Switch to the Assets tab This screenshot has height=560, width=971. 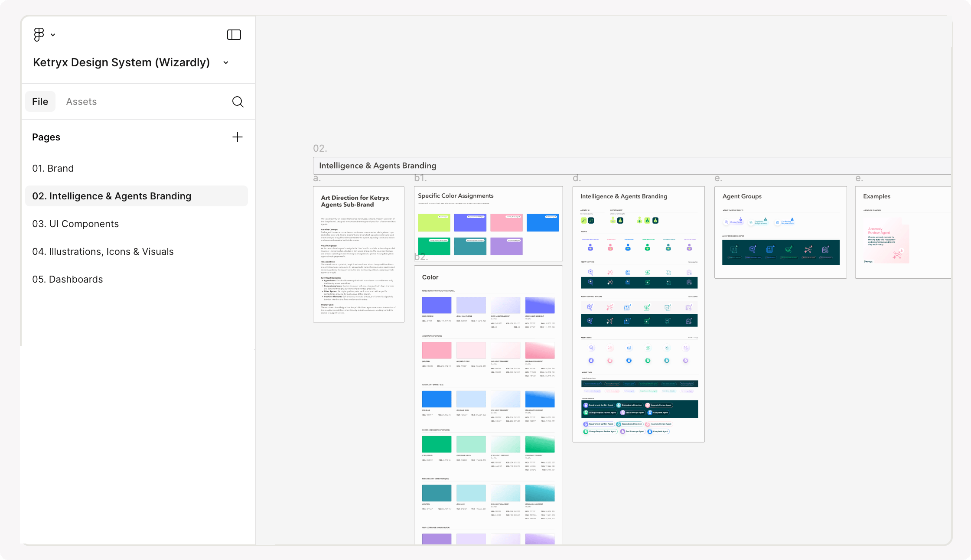(81, 102)
